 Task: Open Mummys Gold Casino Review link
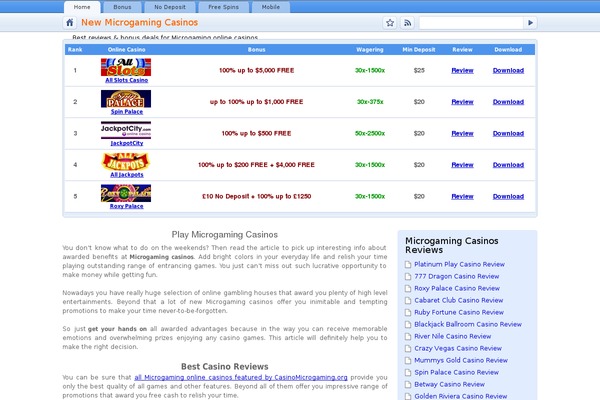tap(461, 361)
